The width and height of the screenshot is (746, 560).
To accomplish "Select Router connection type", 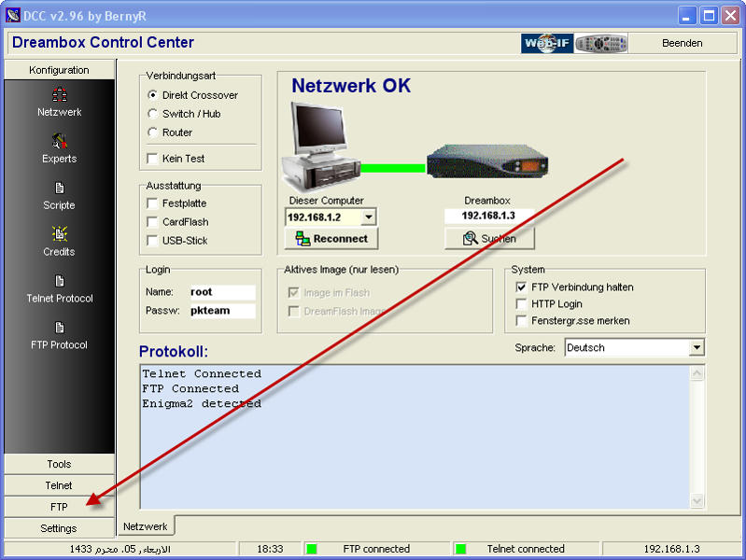I will 152,133.
